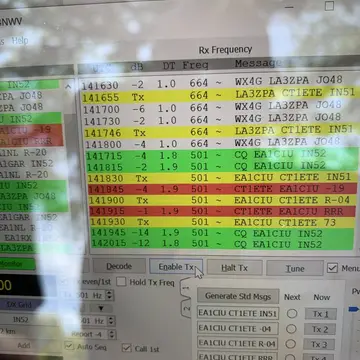Select Next radio for Tx 1 message
The width and height of the screenshot is (360, 360).
tap(292, 313)
